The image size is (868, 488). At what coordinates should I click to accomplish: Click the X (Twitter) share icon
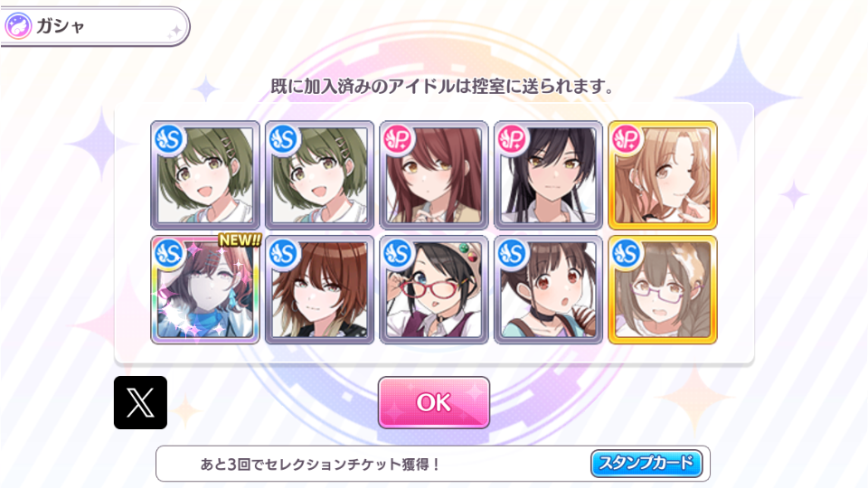click(141, 402)
